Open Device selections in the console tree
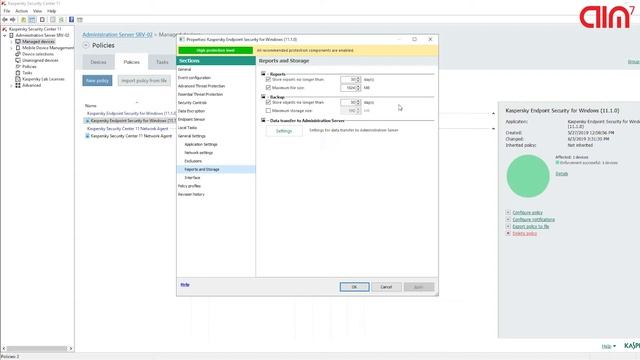The height and width of the screenshot is (360, 640). point(38,54)
